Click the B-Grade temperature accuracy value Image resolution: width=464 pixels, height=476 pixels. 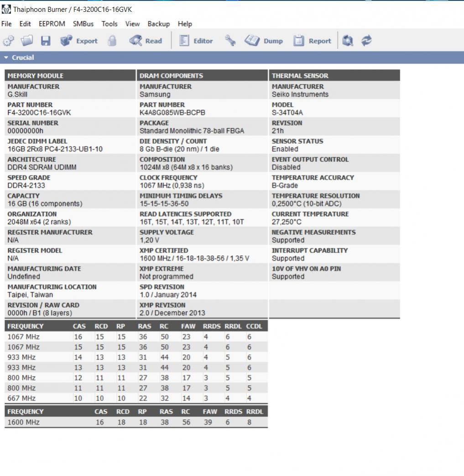(x=285, y=186)
